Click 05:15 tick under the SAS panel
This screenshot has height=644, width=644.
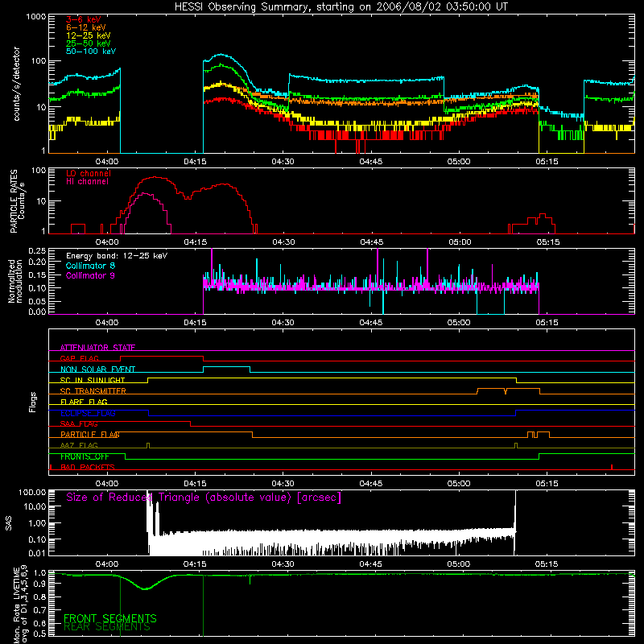pyautogui.click(x=547, y=564)
